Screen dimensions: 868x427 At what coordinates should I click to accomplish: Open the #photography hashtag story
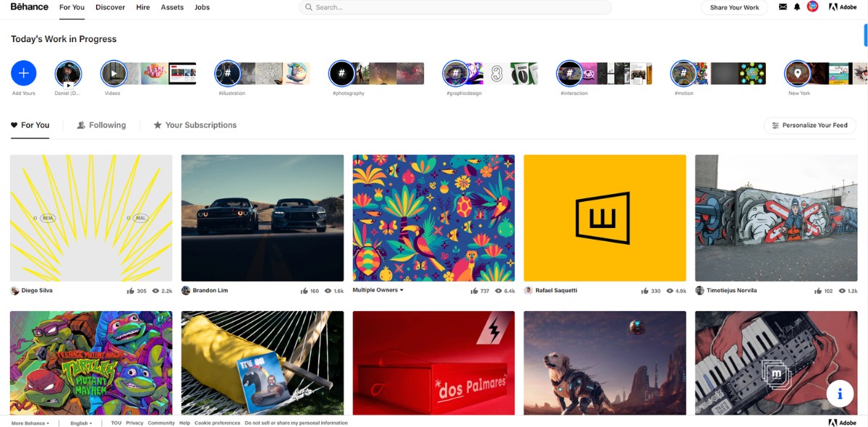[341, 72]
